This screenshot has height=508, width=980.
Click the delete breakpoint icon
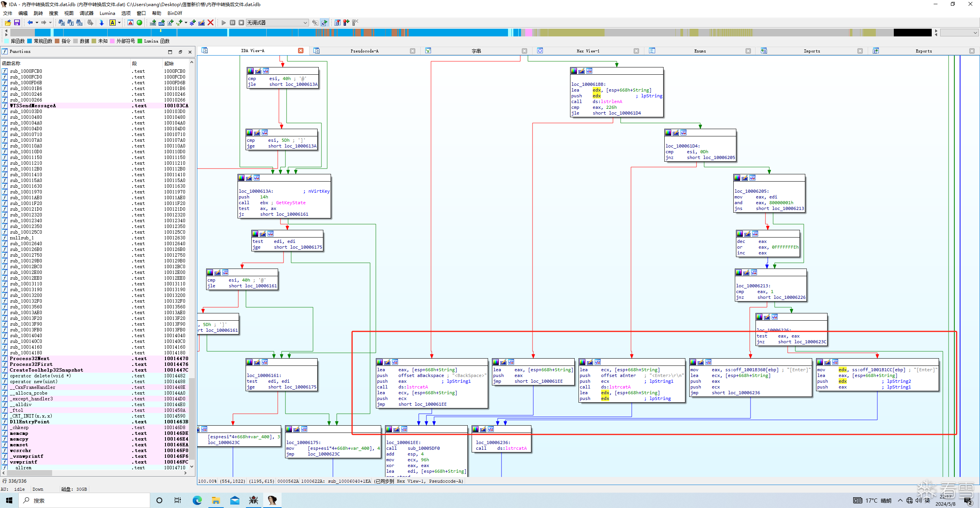355,23
